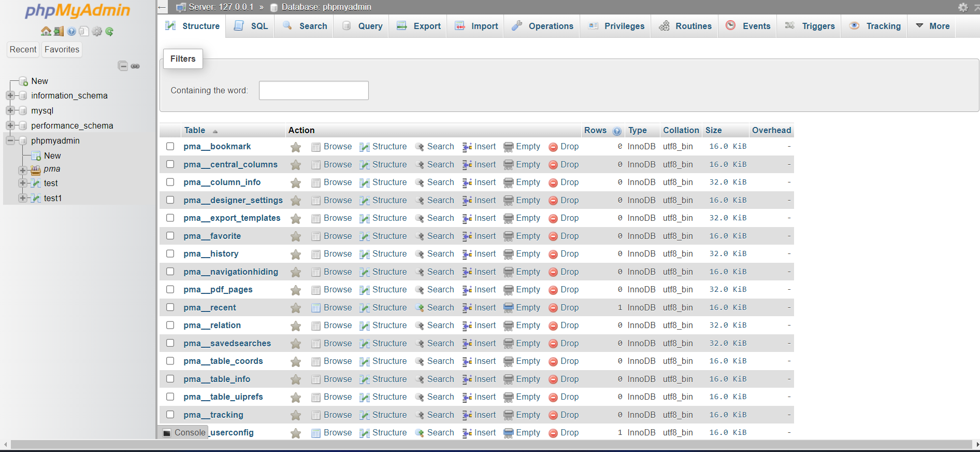Tick checkbox next to pma__relation
The width and height of the screenshot is (980, 452).
170,325
